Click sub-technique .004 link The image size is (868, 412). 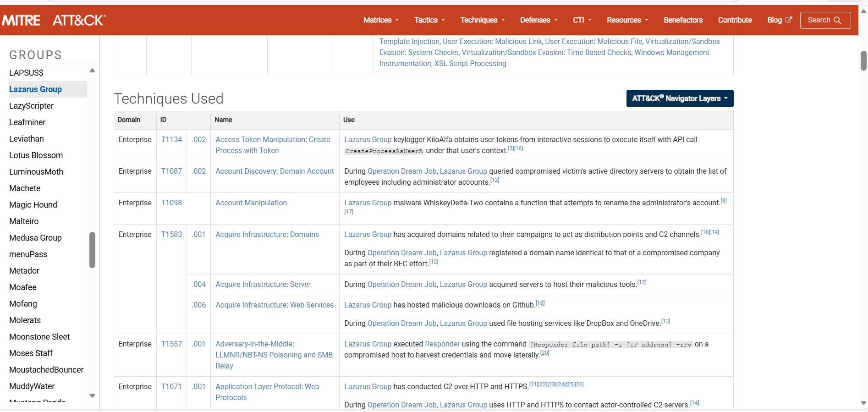(x=199, y=284)
